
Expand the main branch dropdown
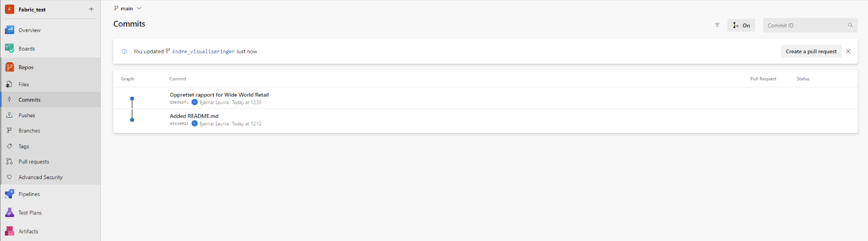click(x=128, y=8)
